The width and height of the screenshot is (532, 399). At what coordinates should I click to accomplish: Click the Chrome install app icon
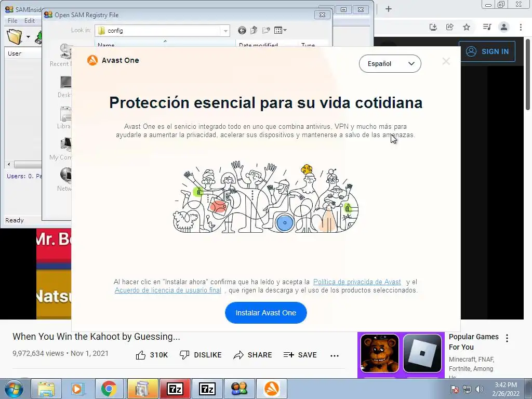pos(433,27)
